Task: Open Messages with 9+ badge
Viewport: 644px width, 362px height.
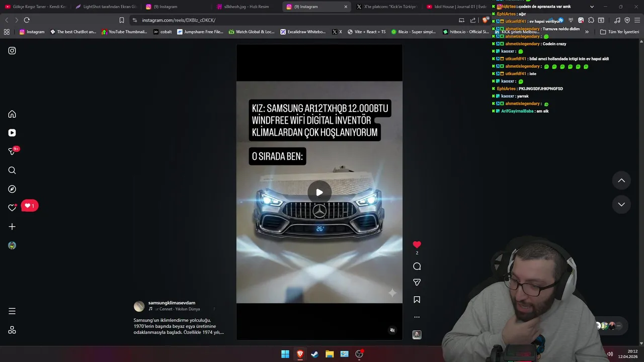Action: (x=12, y=151)
